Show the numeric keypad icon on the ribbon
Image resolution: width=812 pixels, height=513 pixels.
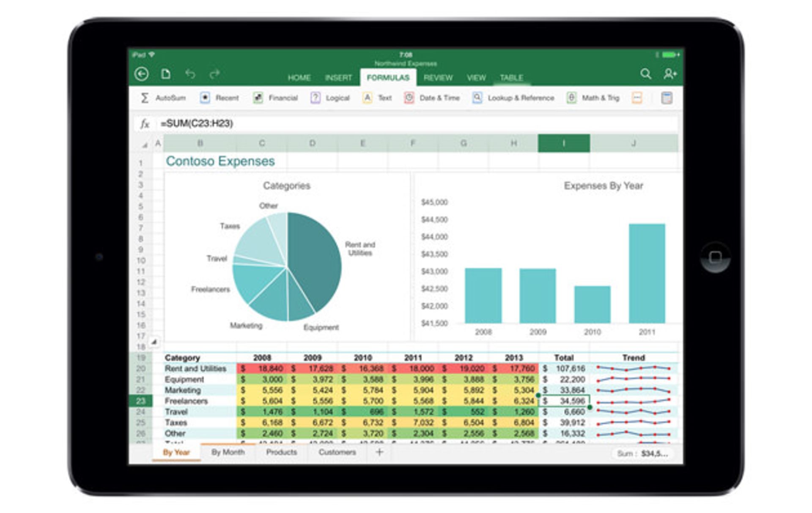click(x=667, y=98)
